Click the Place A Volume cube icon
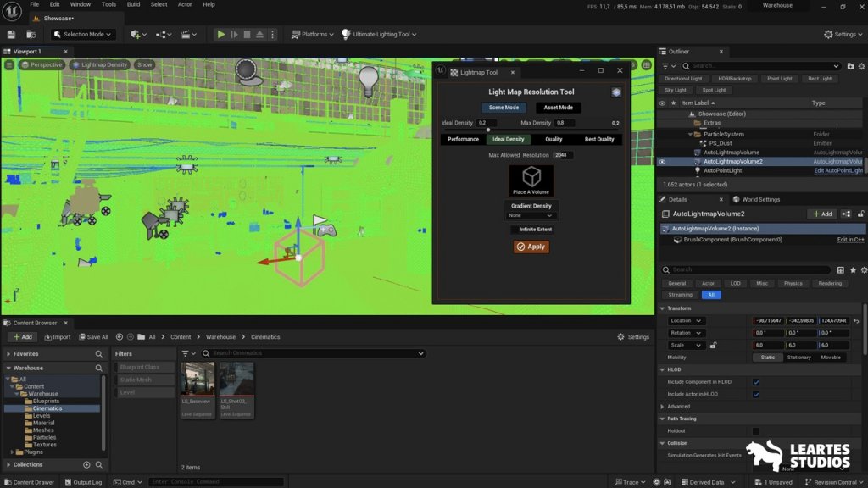The width and height of the screenshot is (868, 488). (x=531, y=180)
